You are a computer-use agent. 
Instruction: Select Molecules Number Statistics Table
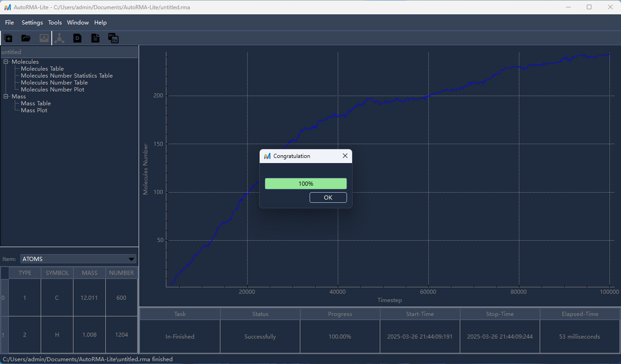pos(67,76)
